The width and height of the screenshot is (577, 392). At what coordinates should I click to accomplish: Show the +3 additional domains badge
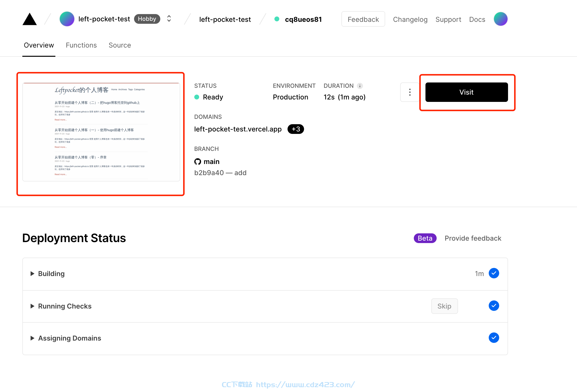296,129
